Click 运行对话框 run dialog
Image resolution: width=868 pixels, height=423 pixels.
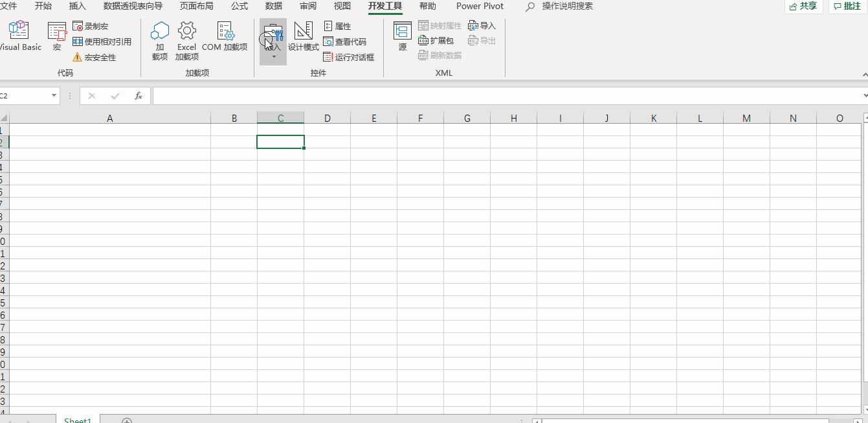[x=349, y=57]
